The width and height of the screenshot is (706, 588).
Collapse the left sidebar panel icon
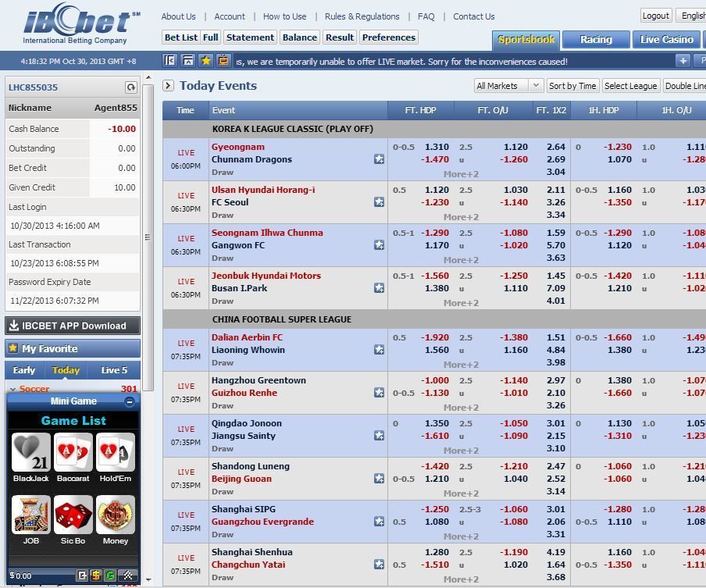point(169,60)
